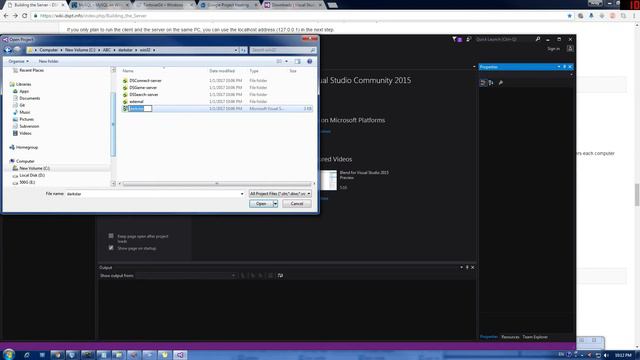Screen dimensions: 640x360
Task: Open the view options dropdown arrow
Action: 287,61
